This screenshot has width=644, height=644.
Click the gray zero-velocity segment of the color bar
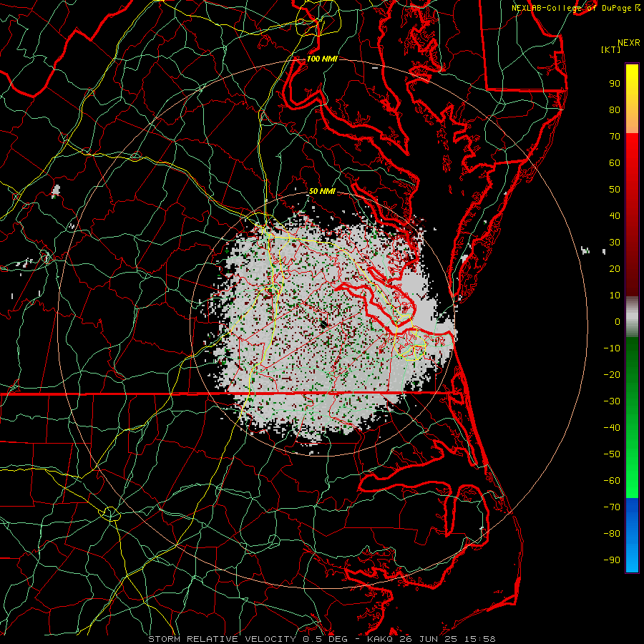(632, 317)
